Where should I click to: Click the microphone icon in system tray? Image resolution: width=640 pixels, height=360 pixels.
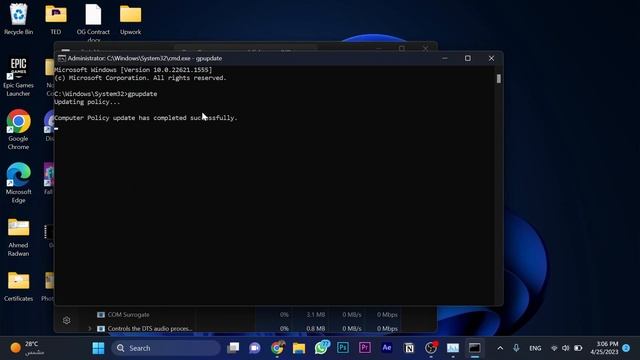[x=516, y=348]
